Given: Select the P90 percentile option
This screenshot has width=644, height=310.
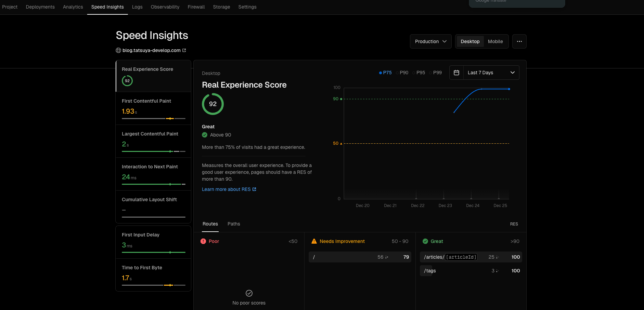Looking at the screenshot, I should point(402,73).
